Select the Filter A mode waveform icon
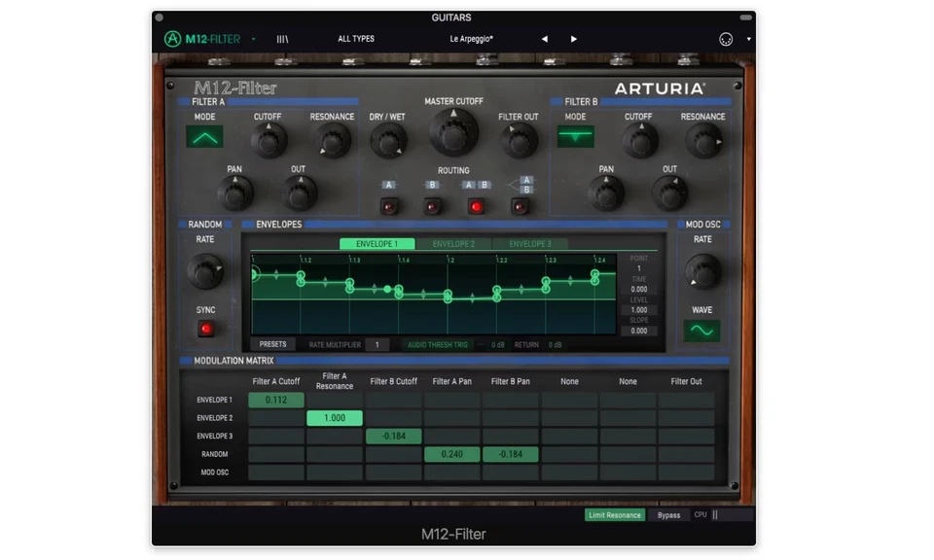The height and width of the screenshot is (560, 934). [x=204, y=138]
